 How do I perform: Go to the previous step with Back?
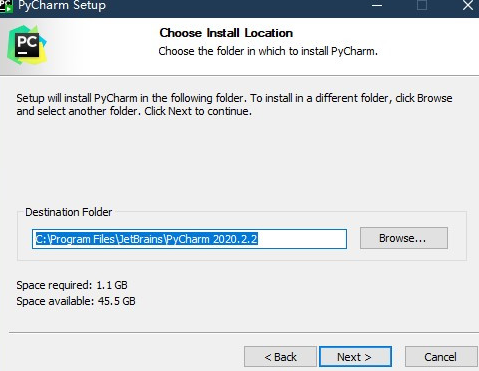click(280, 357)
